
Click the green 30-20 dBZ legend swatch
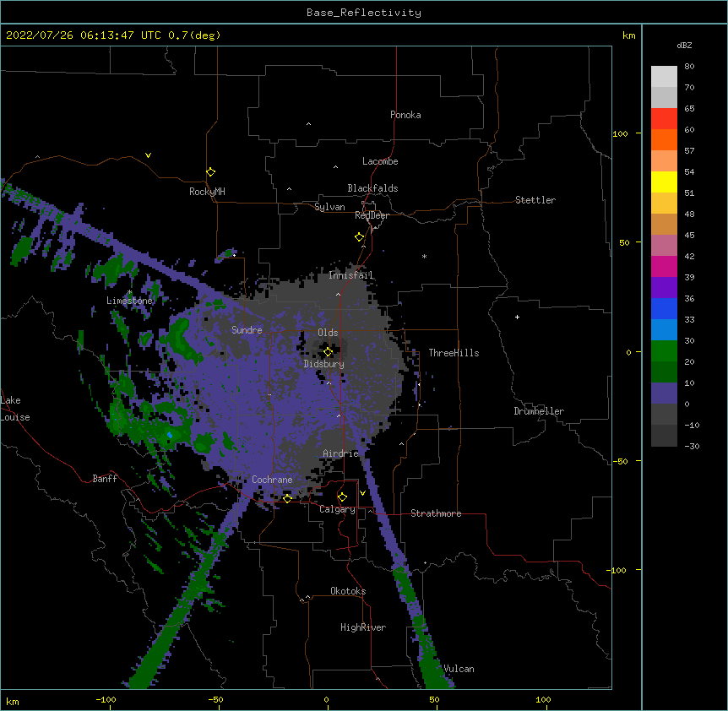click(664, 351)
